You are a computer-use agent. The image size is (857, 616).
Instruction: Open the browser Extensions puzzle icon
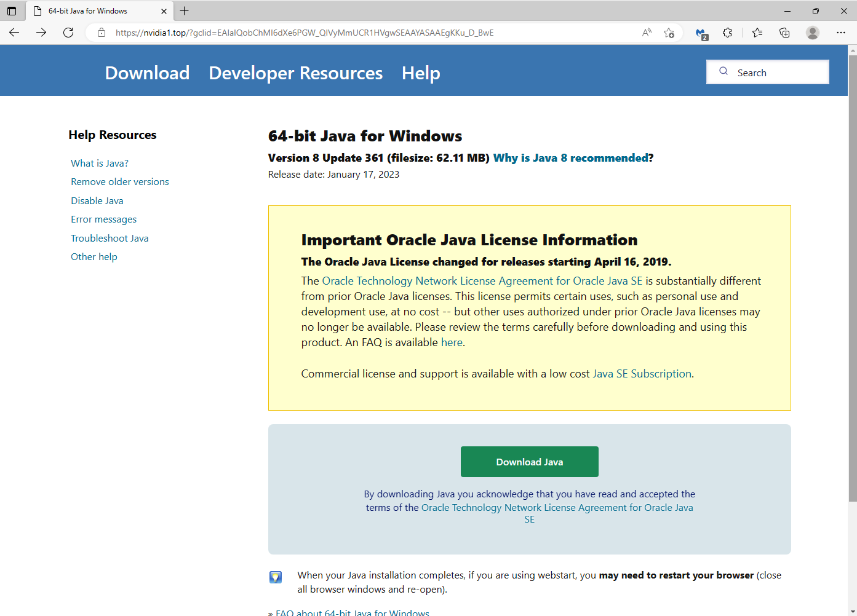point(728,33)
